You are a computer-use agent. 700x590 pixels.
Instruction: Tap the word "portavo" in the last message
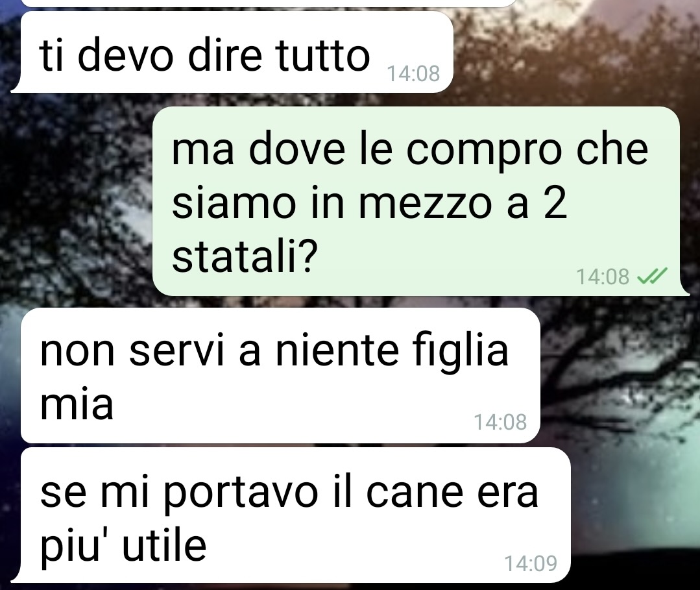click(x=241, y=495)
